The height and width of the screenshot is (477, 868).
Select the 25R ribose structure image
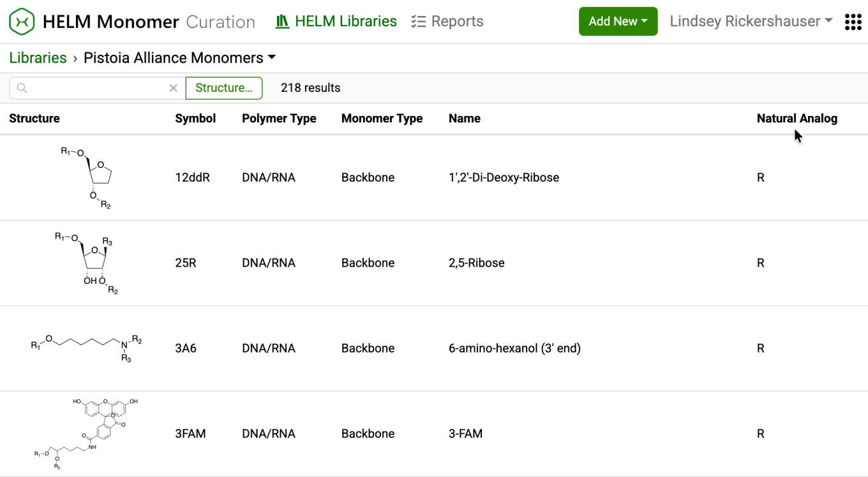pyautogui.click(x=87, y=263)
